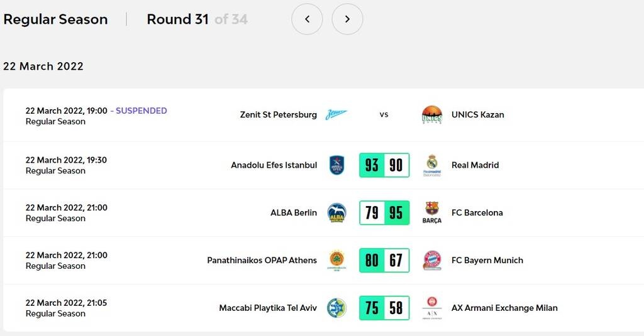Click the Zenit St Petersburg logo
Screen dimensions: 644x336
336,115
